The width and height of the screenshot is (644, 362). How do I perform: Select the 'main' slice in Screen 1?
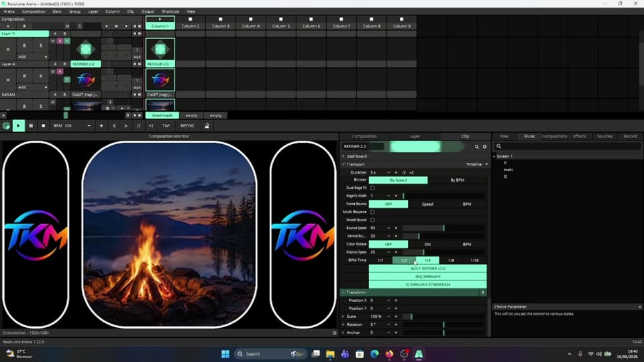click(x=508, y=170)
